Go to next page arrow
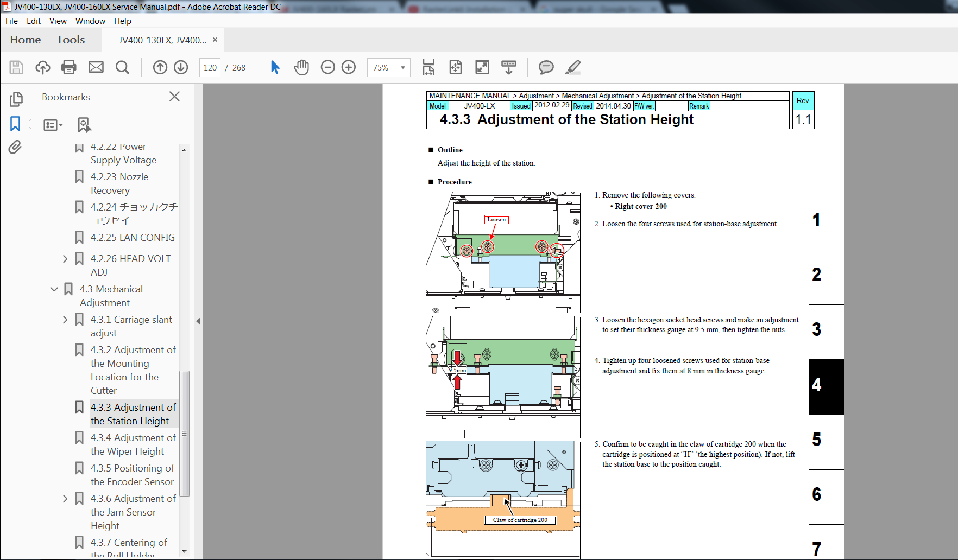 [181, 67]
